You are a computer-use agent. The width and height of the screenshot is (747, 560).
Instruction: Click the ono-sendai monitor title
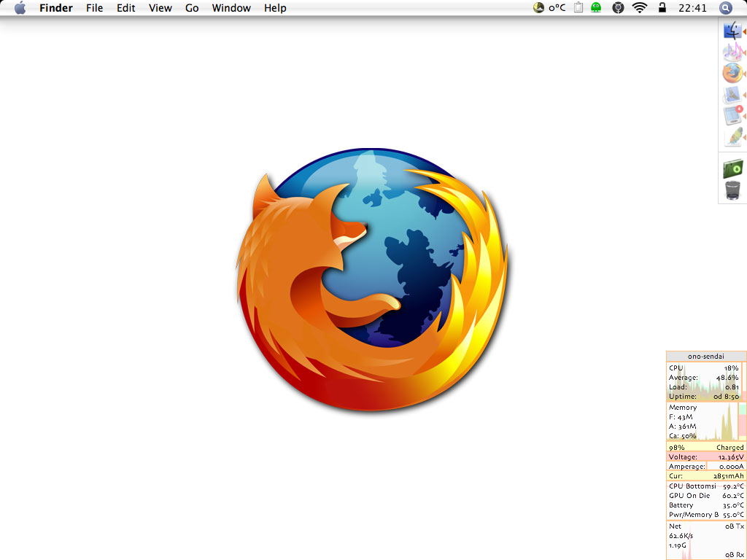coord(705,356)
